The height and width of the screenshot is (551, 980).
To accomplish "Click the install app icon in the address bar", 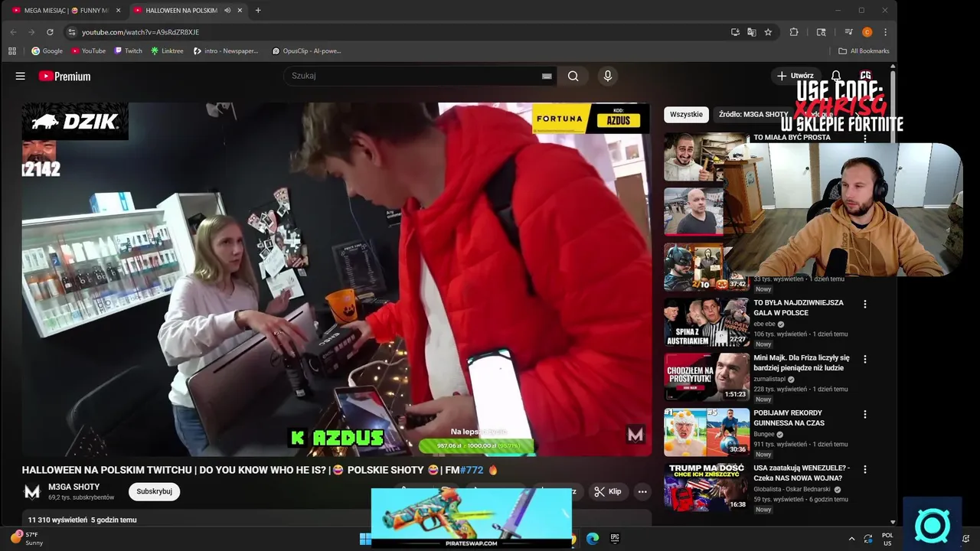I will click(735, 32).
